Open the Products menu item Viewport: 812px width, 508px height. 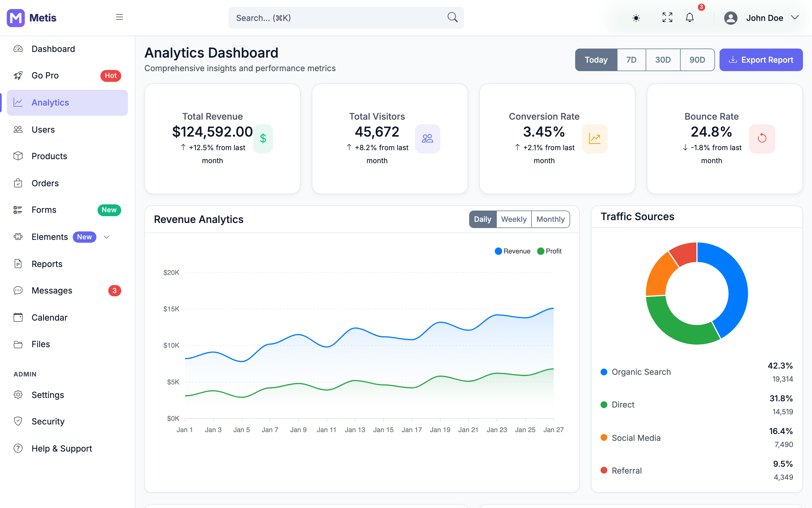[x=67, y=156]
